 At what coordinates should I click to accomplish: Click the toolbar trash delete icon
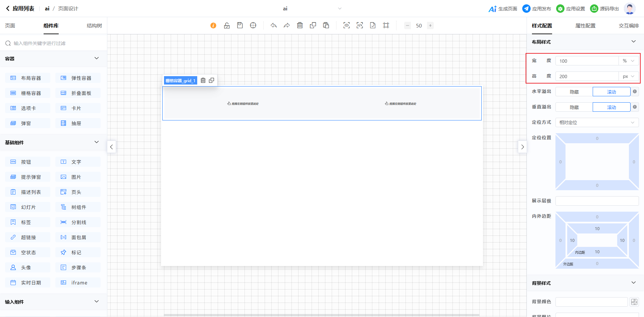(300, 25)
